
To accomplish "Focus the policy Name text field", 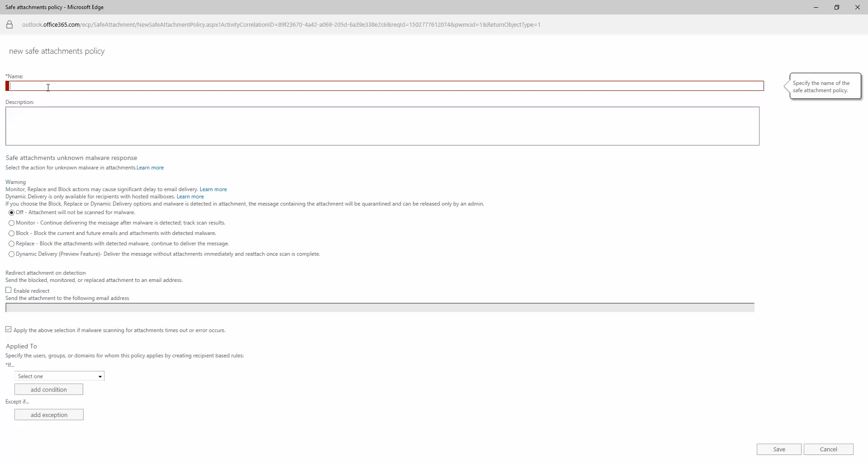I will [385, 86].
